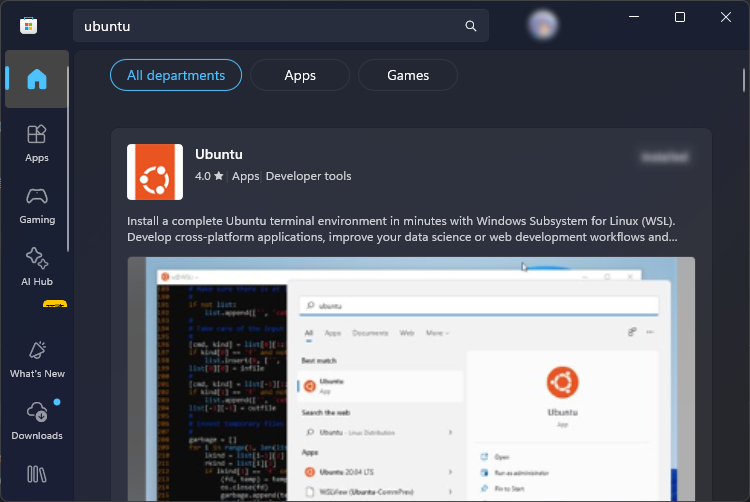
Task: Open the Gaming section
Action: coord(37,206)
